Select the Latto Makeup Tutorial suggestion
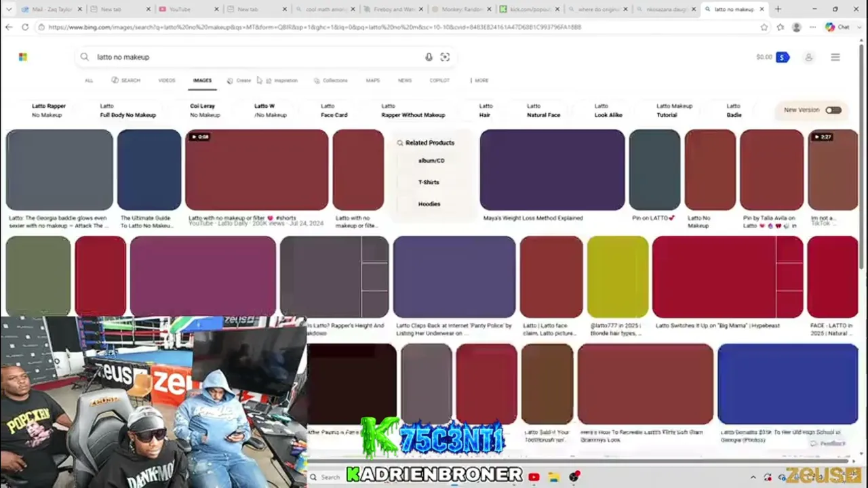Viewport: 868px width, 488px height. tap(674, 110)
